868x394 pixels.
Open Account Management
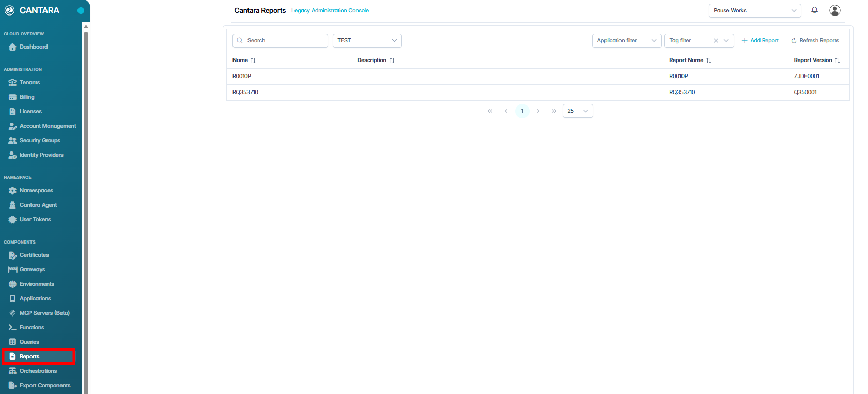click(x=41, y=126)
